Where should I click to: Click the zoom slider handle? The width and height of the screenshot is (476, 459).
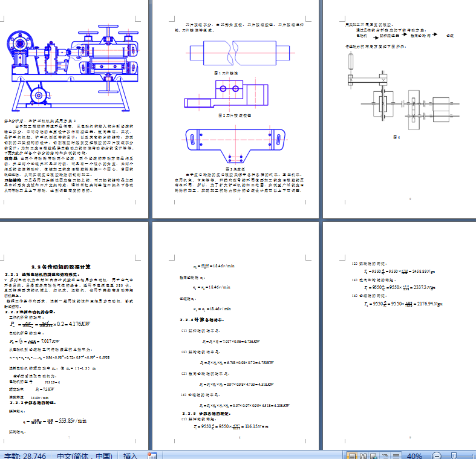pos(454,455)
